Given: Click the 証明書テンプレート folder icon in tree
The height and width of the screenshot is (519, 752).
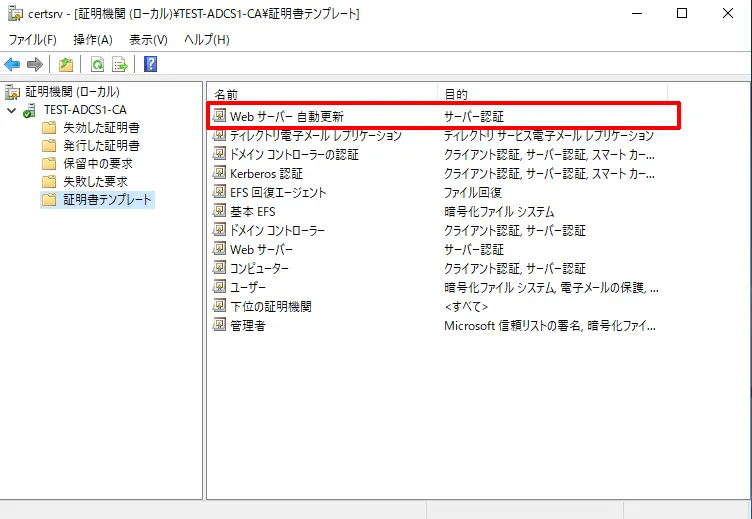Looking at the screenshot, I should pyautogui.click(x=49, y=200).
